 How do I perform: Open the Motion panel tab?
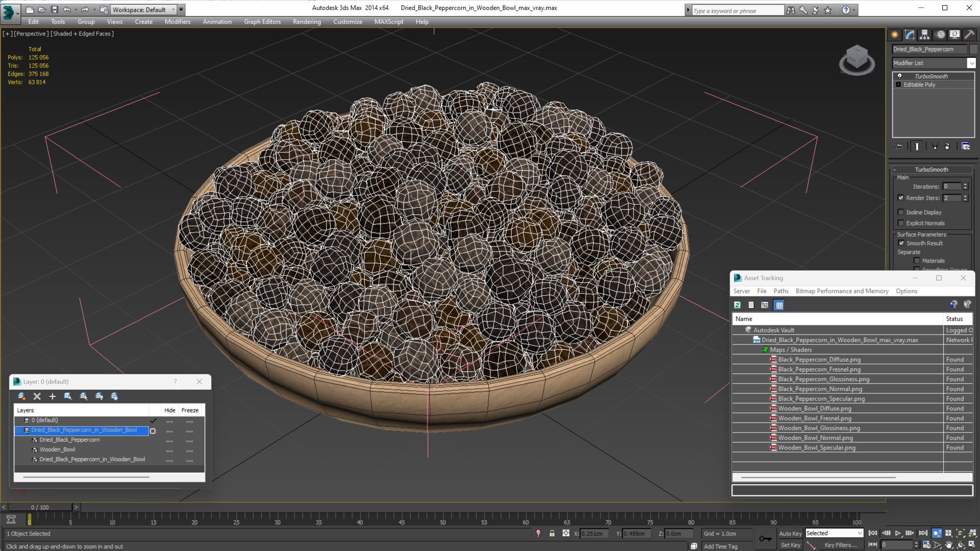[940, 35]
